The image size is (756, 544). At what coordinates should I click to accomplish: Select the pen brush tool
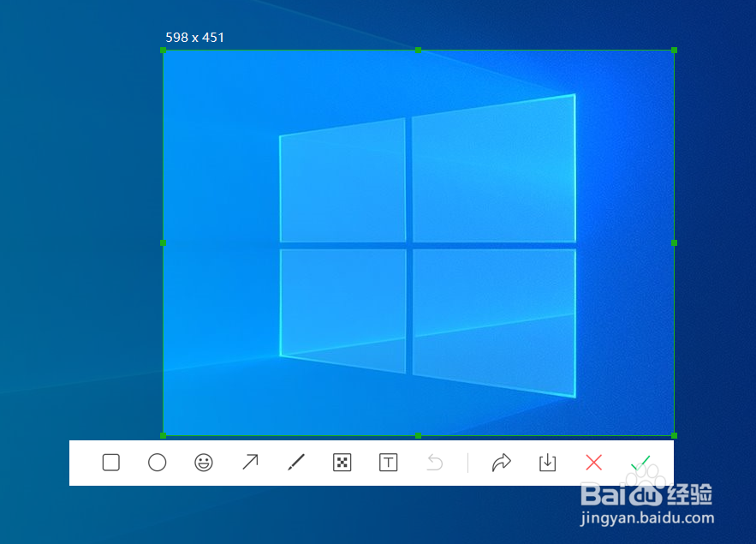coord(296,463)
